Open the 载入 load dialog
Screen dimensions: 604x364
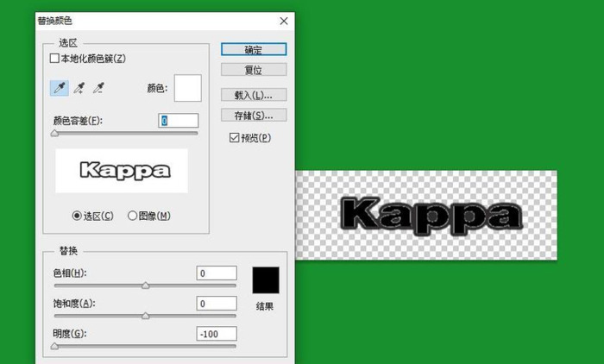pos(253,94)
